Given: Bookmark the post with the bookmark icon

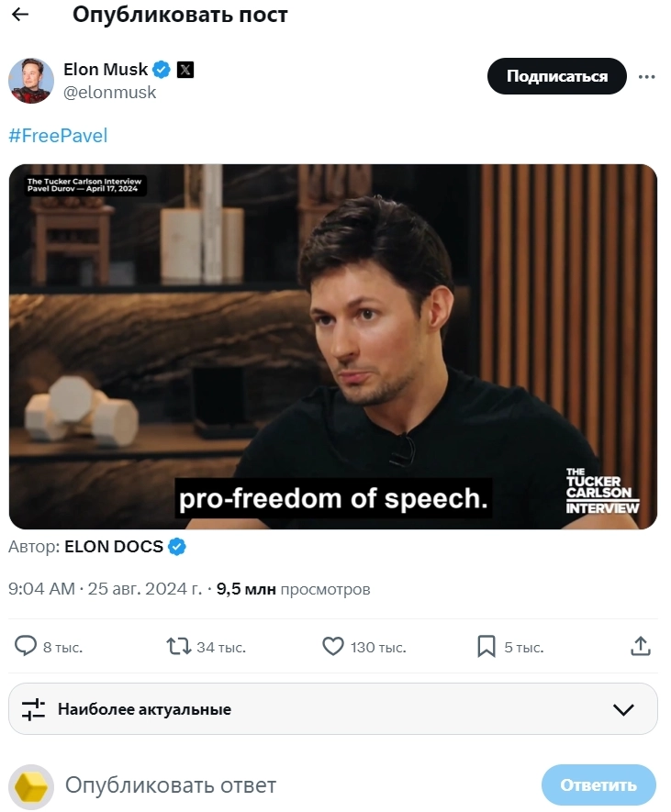Looking at the screenshot, I should coord(486,646).
